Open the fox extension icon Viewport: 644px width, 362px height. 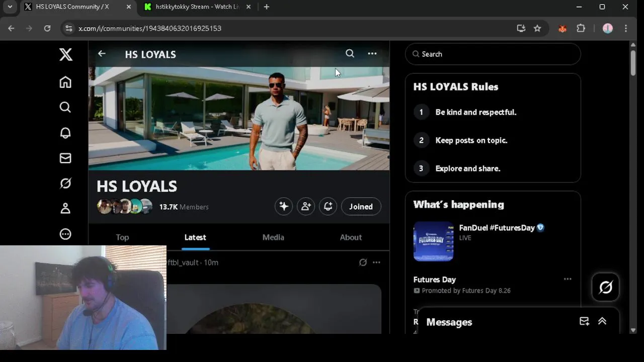click(x=562, y=29)
